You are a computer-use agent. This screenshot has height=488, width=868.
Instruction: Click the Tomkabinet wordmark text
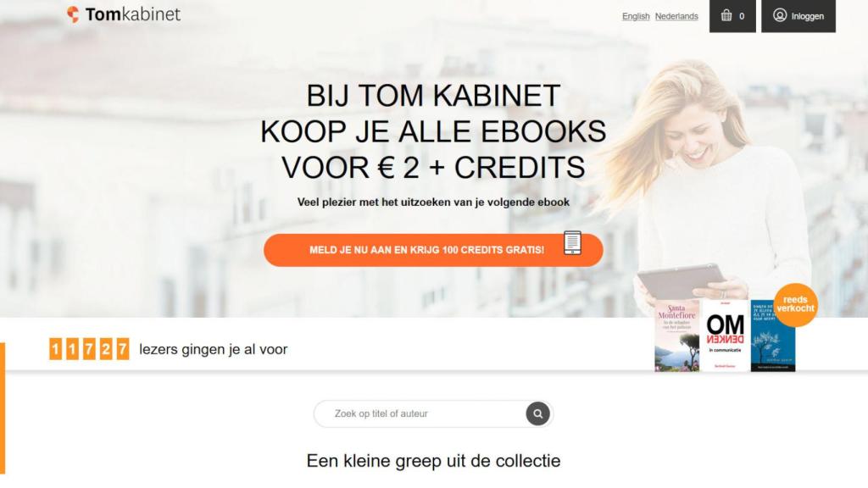tap(133, 14)
